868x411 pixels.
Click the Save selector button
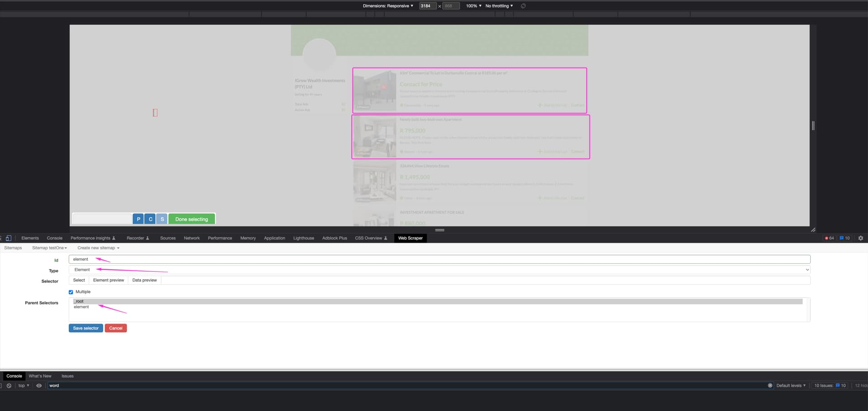point(85,328)
